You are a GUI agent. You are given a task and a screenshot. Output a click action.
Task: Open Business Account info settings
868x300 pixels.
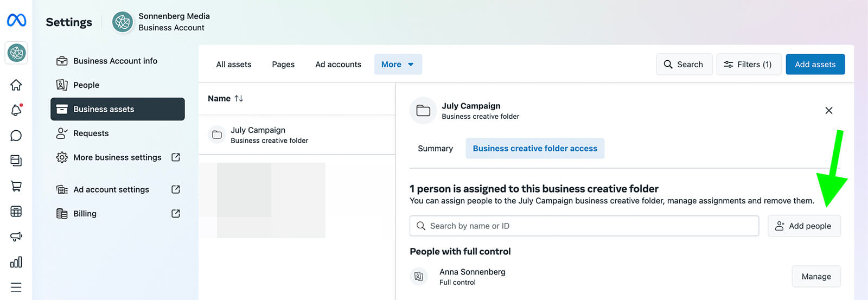click(x=118, y=61)
